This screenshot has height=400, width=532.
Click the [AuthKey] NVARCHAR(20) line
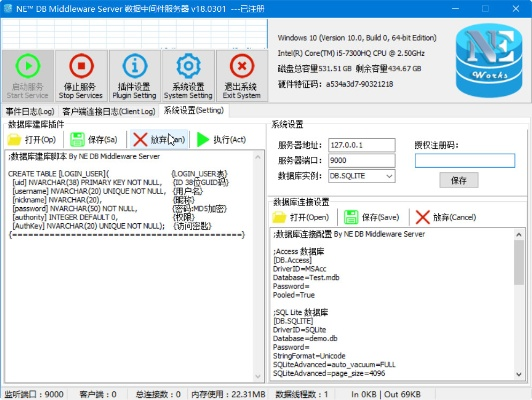click(x=88, y=226)
